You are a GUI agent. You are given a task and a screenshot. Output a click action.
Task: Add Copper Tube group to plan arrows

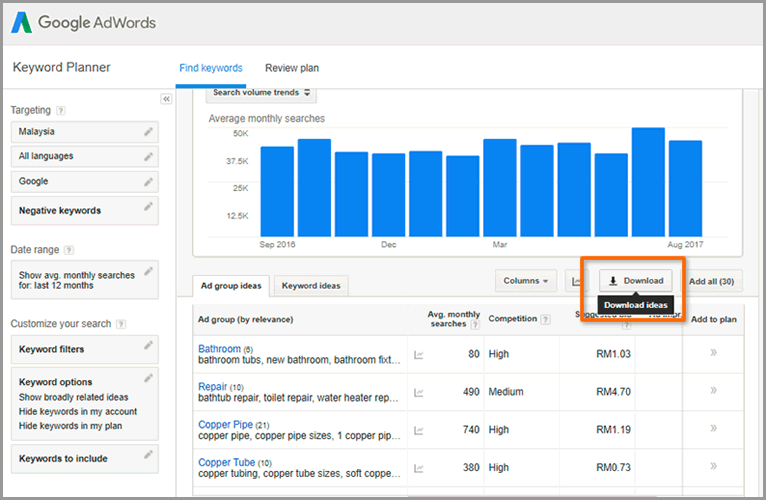[x=713, y=466]
